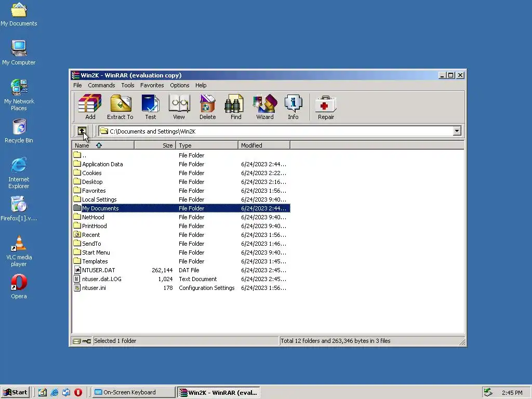Select VLC media player desktop shortcut
The height and width of the screenshot is (399, 532).
tap(19, 251)
